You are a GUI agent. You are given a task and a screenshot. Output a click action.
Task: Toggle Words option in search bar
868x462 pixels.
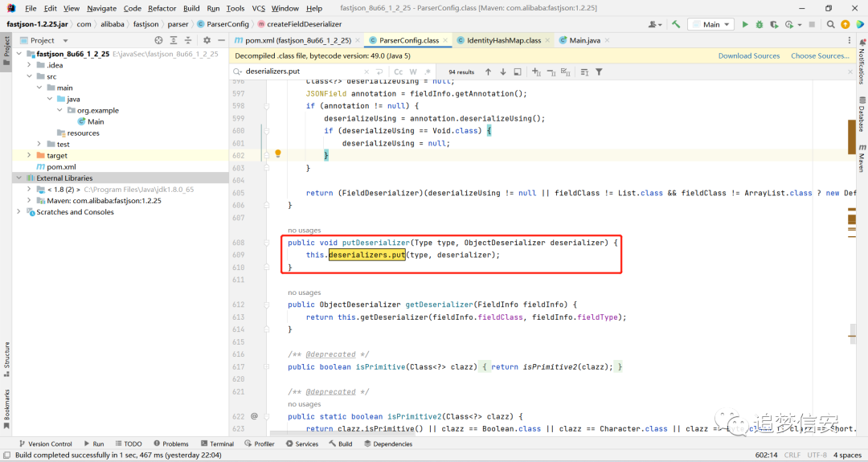413,72
